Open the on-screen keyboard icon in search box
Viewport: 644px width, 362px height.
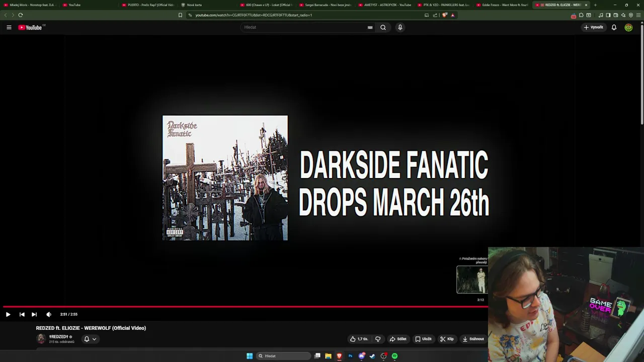[x=370, y=27]
